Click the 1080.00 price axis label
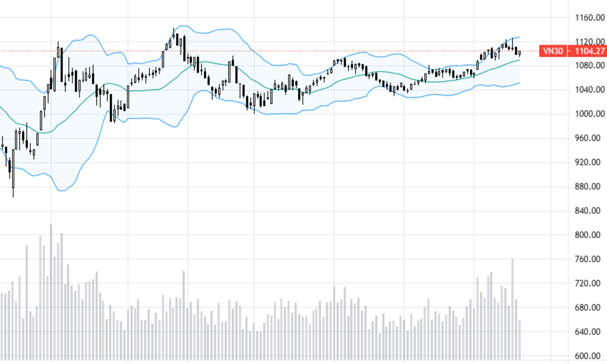The height and width of the screenshot is (364, 607). pos(590,65)
